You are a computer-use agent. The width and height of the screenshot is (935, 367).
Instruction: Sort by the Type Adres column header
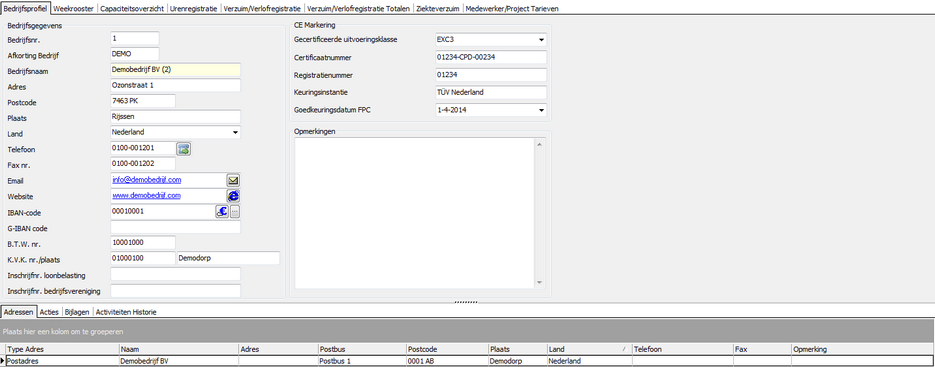click(x=62, y=349)
